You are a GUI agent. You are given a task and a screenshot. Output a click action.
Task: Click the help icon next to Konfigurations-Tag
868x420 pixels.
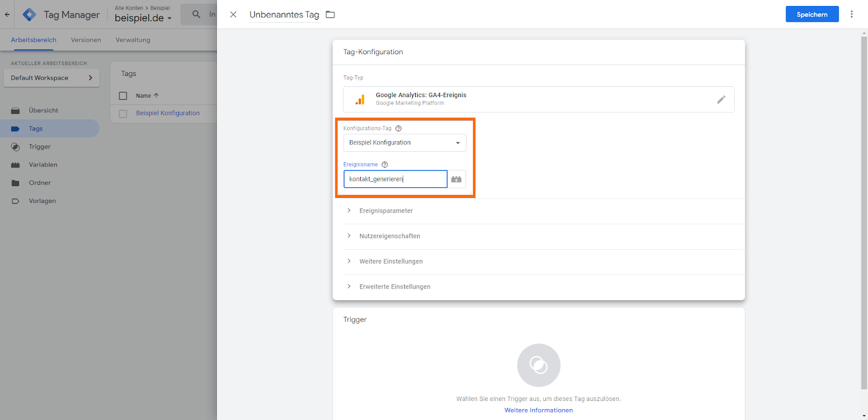[x=398, y=129]
